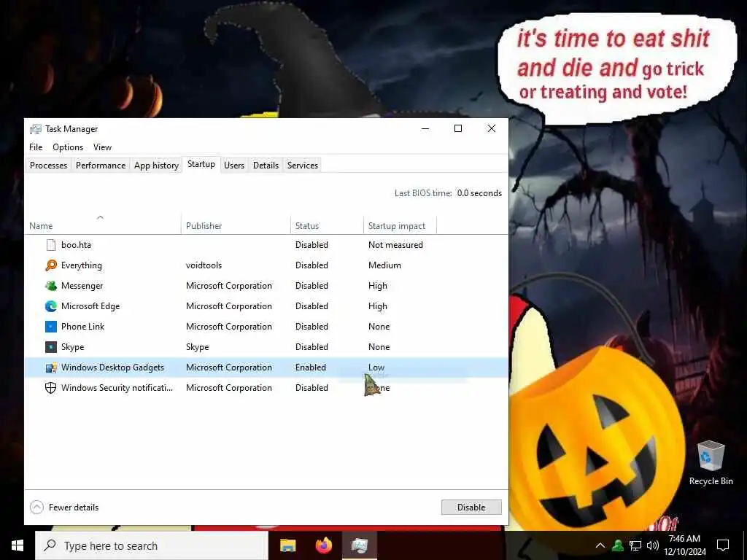The height and width of the screenshot is (560, 747).
Task: Select the Phone Link entry name
Action: (83, 327)
